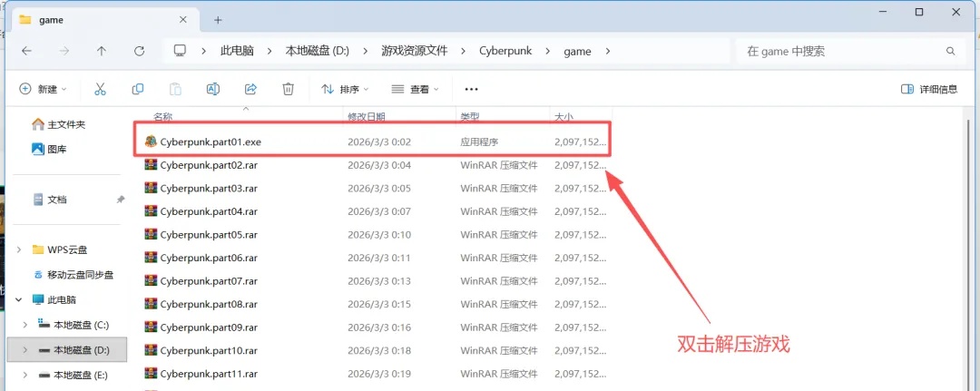Select the file Cyberpunk.part04.rar

(x=209, y=211)
